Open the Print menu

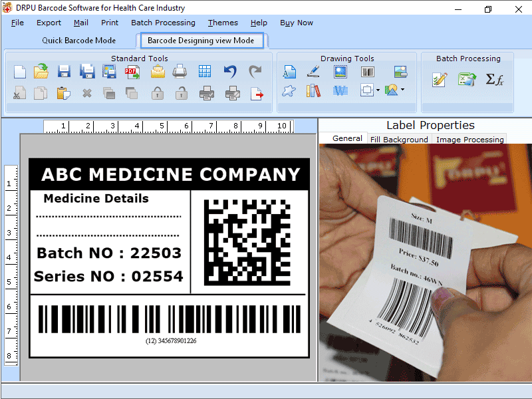point(110,23)
